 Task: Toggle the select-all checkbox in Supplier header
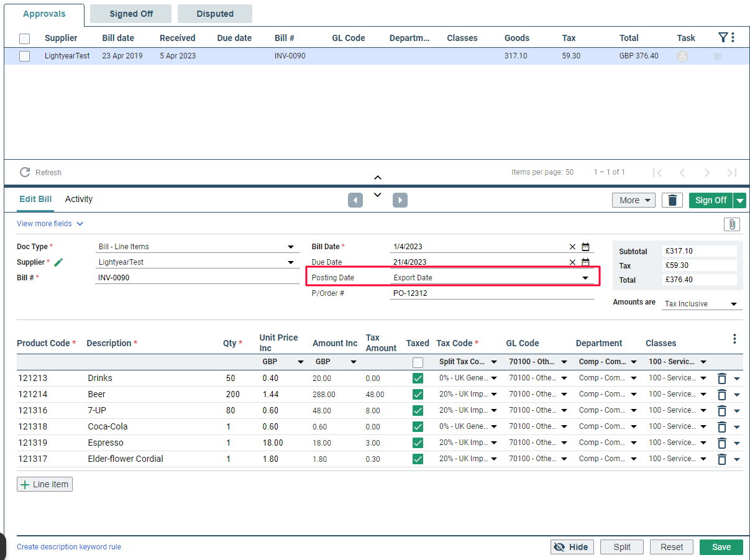pos(24,38)
